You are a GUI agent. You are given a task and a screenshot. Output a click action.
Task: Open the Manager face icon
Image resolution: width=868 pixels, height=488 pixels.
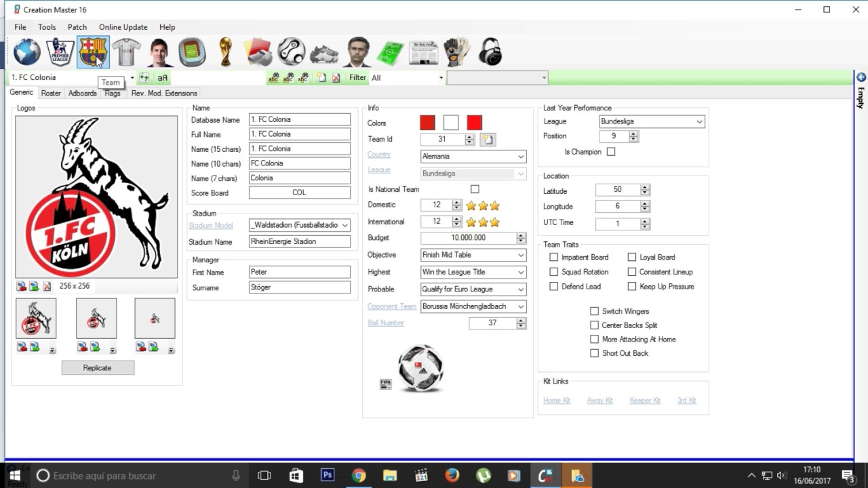(358, 52)
